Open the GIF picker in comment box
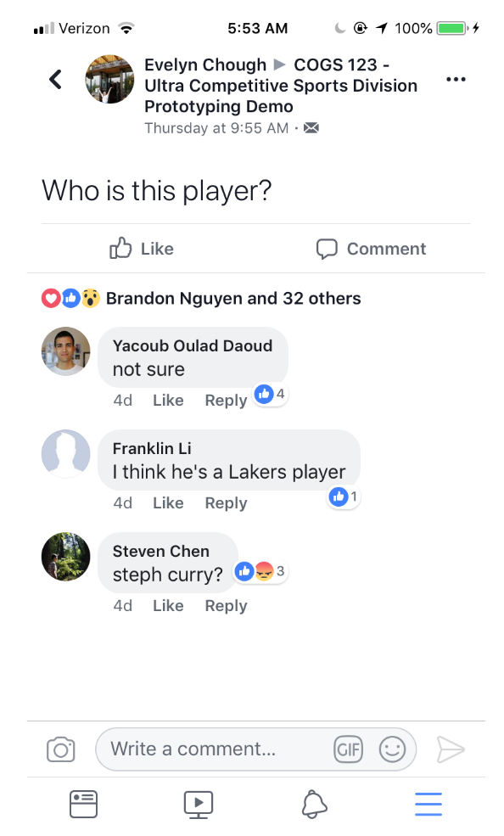 (x=348, y=749)
